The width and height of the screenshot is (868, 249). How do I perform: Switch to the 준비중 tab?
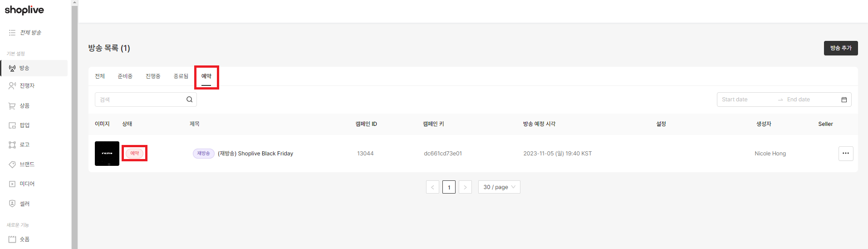[x=125, y=76]
